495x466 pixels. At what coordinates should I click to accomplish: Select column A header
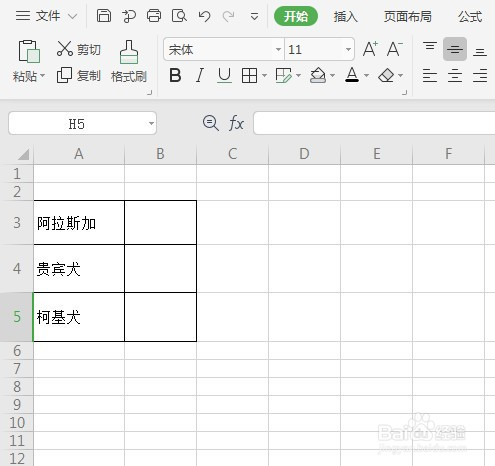click(x=79, y=154)
